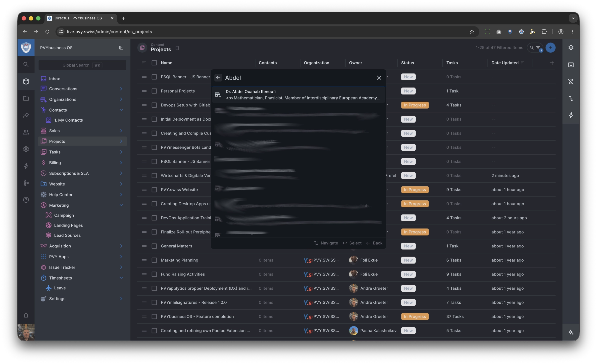Image resolution: width=597 pixels, height=364 pixels.
Task: Click the user avatar thumbnail
Action: coord(26,332)
